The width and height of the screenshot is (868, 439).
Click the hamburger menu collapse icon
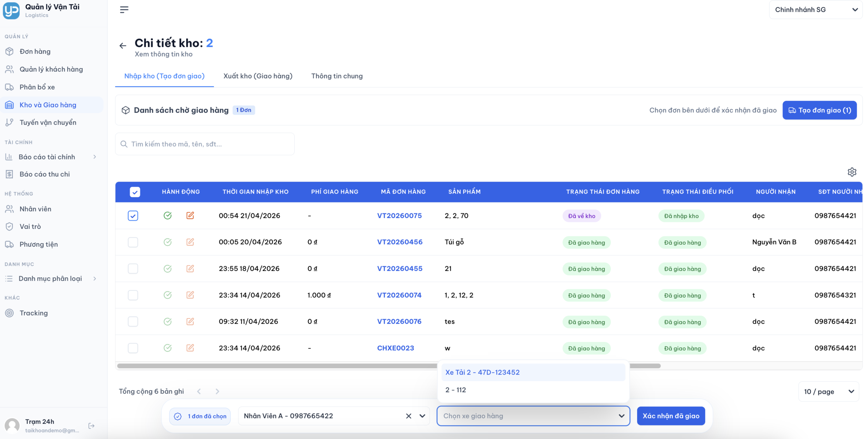tap(124, 9)
